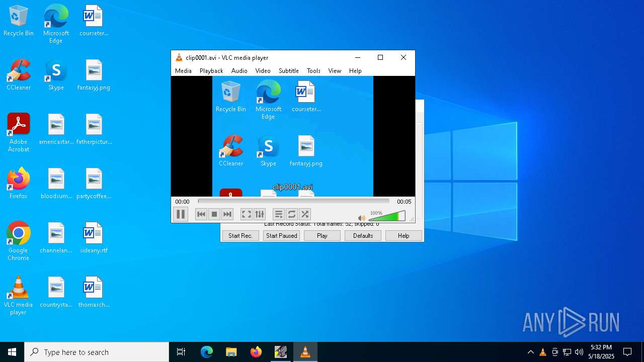Switch to VLC taskbar button

point(305,352)
